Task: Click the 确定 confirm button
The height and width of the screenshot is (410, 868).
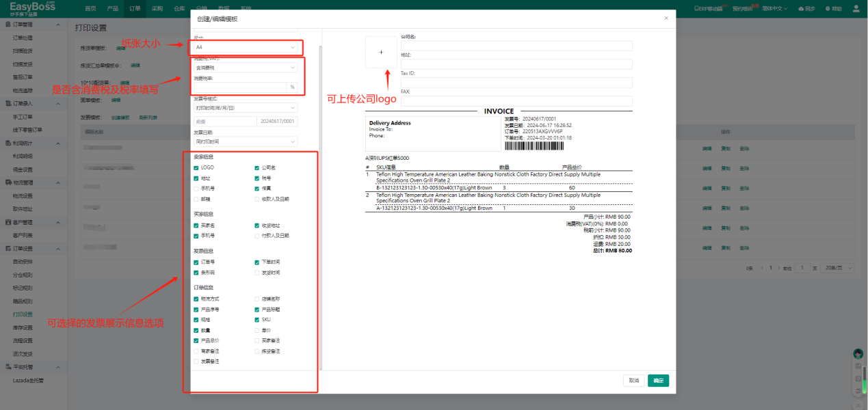Action: coord(658,381)
